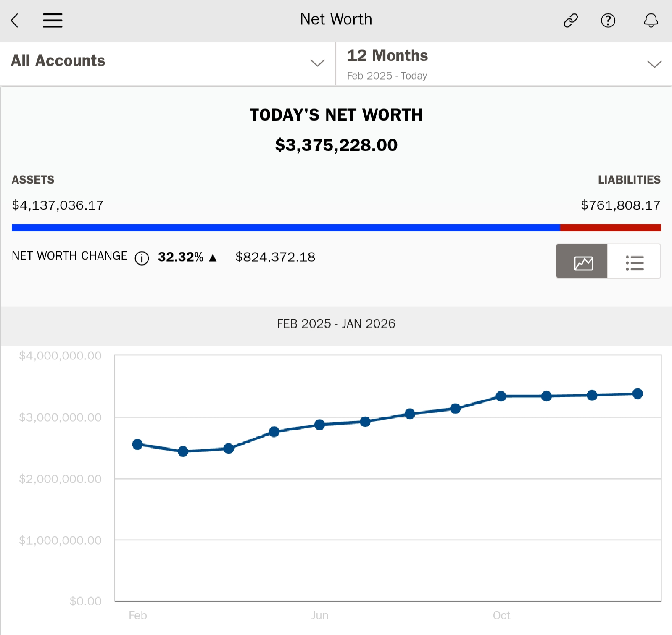The width and height of the screenshot is (672, 635).
Task: Open the 12 Months period dropdown
Action: click(x=504, y=63)
